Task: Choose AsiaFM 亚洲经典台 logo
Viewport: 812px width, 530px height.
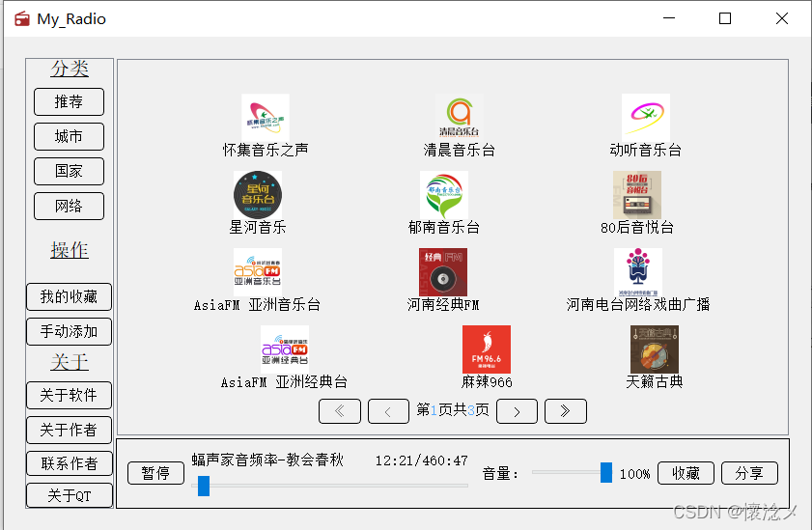Action: coord(284,349)
